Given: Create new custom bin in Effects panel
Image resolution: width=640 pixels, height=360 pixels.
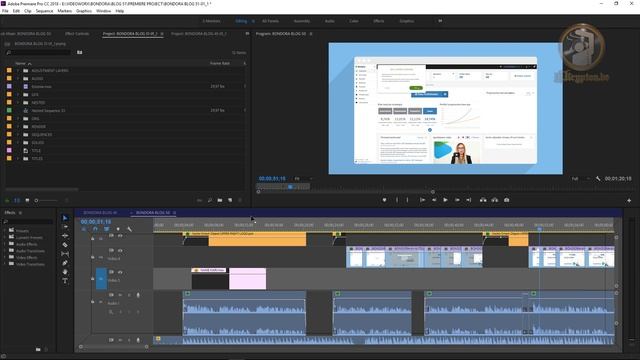Looking at the screenshot, I should (38, 349).
